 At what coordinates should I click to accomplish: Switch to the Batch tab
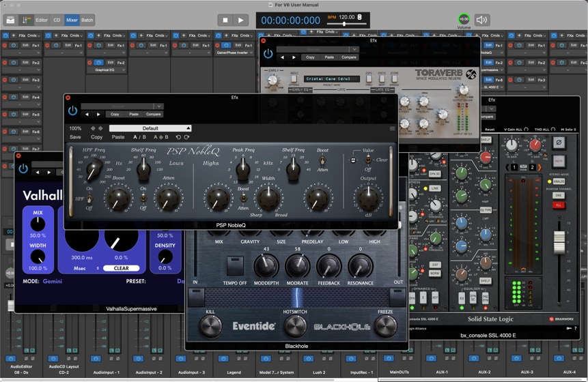(x=87, y=20)
